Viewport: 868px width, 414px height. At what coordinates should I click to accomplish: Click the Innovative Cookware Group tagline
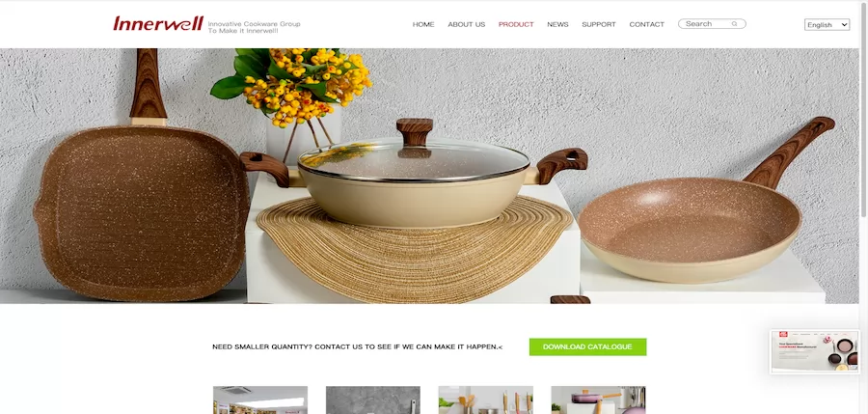tap(254, 27)
